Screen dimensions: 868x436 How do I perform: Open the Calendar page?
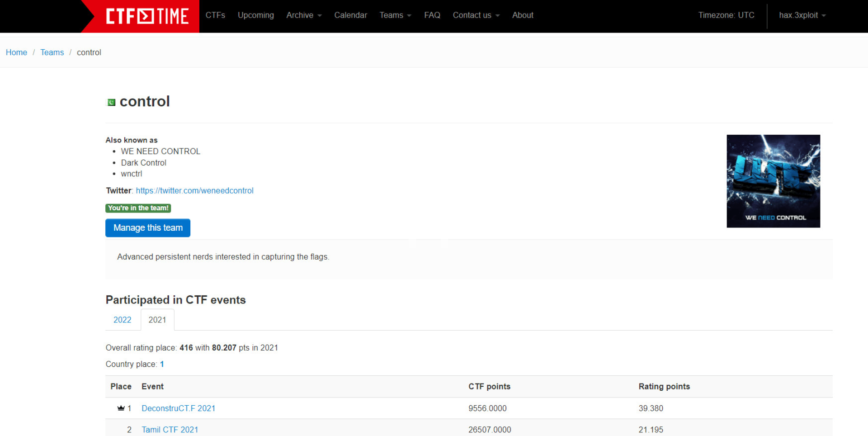tap(350, 15)
